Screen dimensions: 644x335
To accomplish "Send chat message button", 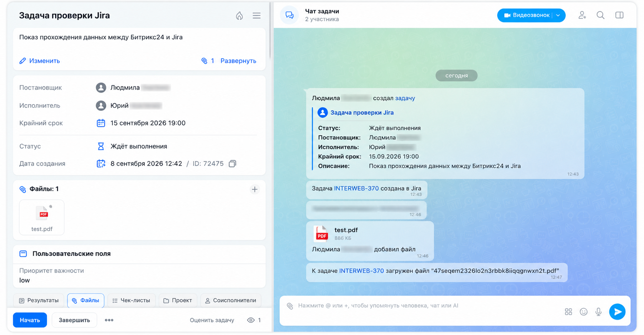I will click(617, 312).
